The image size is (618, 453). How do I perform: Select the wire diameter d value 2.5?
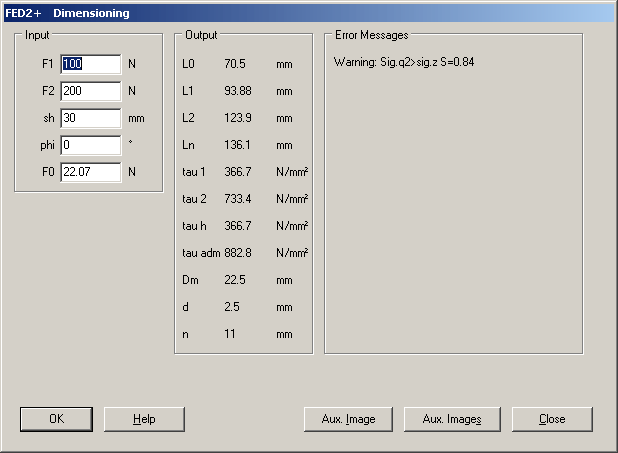click(x=232, y=307)
